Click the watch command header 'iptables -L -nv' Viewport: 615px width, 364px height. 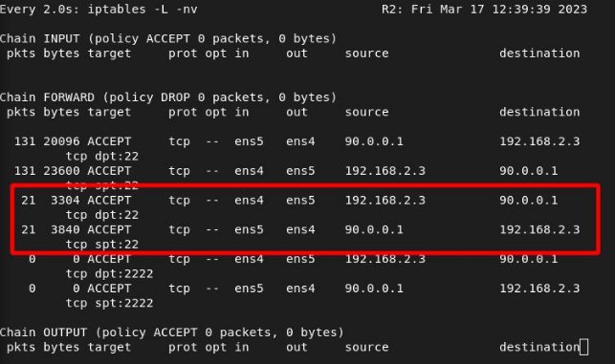(x=143, y=10)
